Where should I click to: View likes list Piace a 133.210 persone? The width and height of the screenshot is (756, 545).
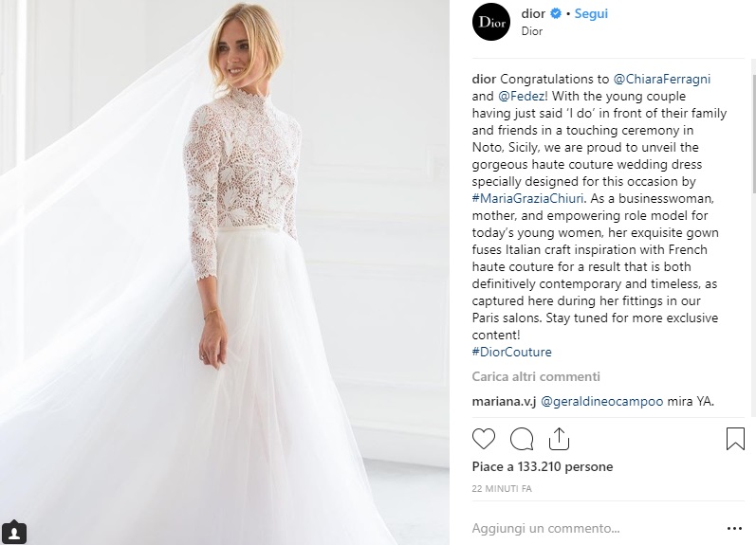pyautogui.click(x=543, y=466)
